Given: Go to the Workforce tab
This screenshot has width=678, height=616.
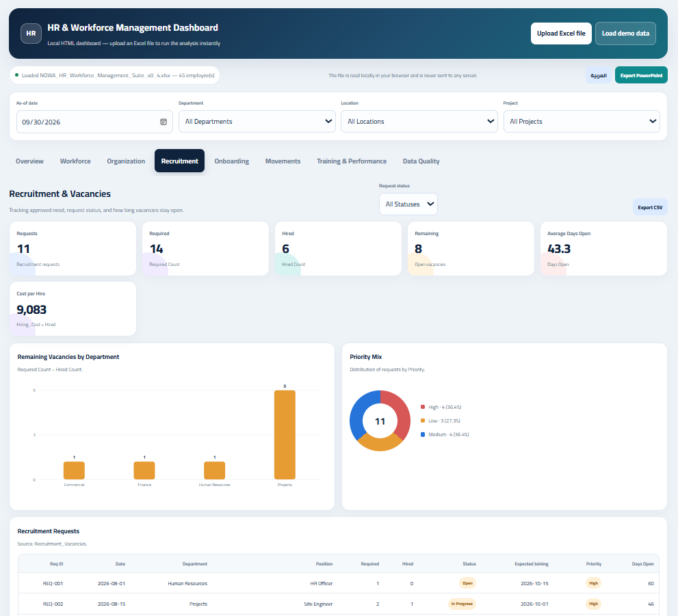Looking at the screenshot, I should (75, 161).
